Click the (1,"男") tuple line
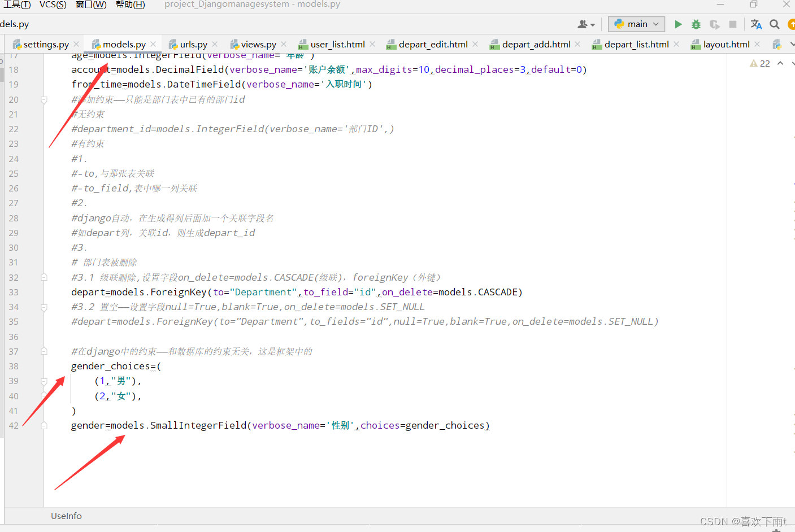Screen dimensions: 795x532 118,381
